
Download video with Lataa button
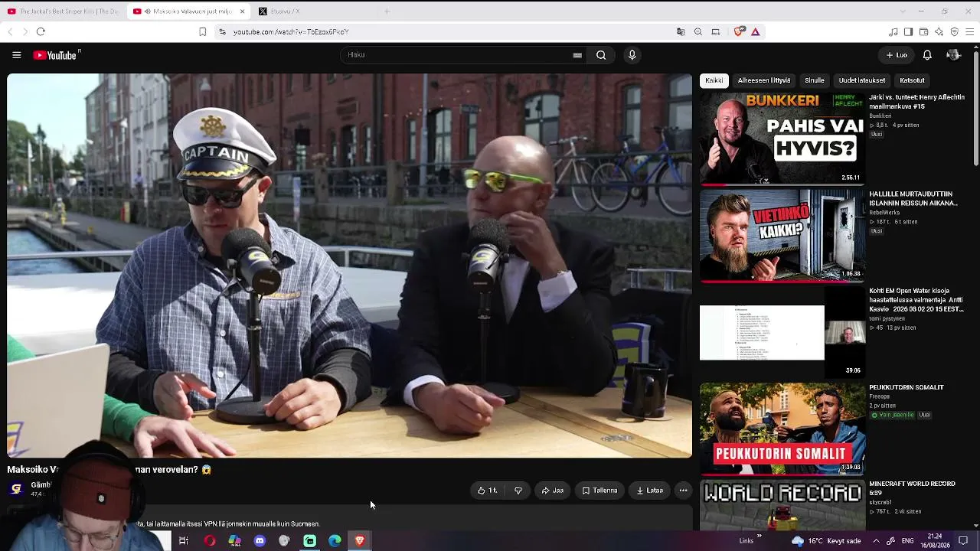(649, 491)
